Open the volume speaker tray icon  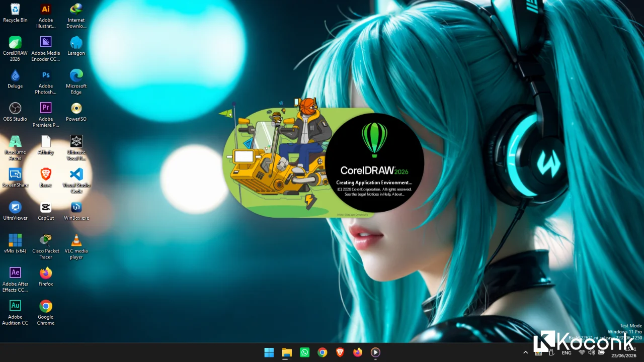click(591, 352)
